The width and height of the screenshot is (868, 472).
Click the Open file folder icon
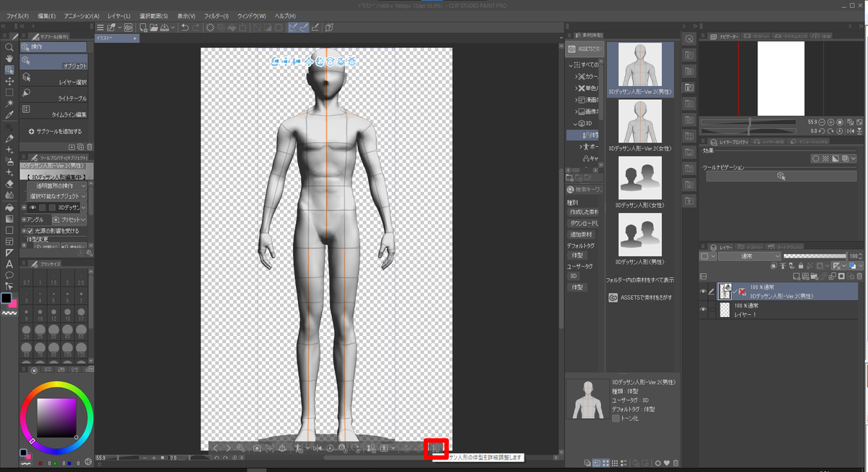[154, 28]
